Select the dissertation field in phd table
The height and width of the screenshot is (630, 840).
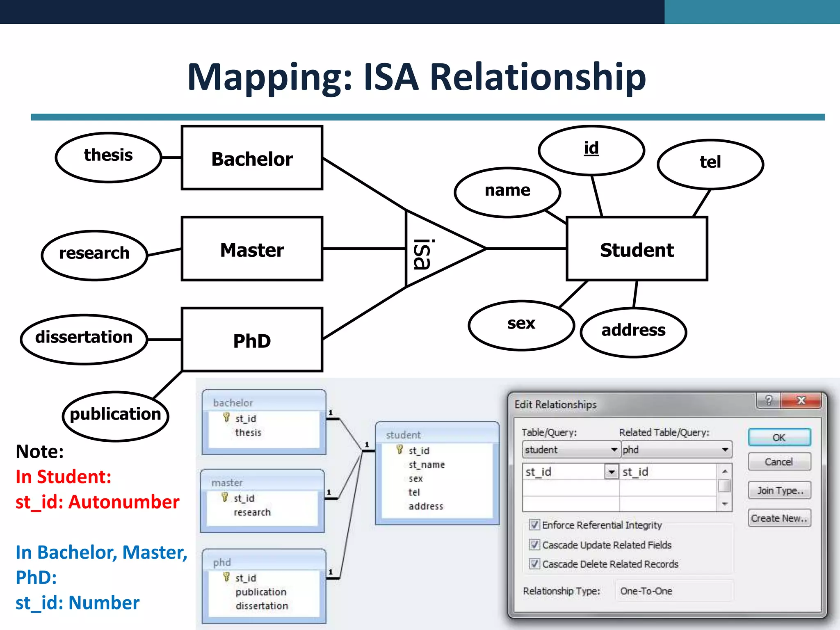tap(262, 606)
